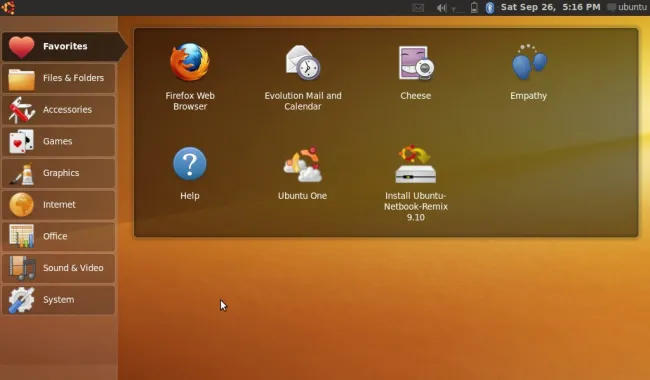Open the date and time calendar
Viewport: 650px width, 380px height.
[550, 7]
